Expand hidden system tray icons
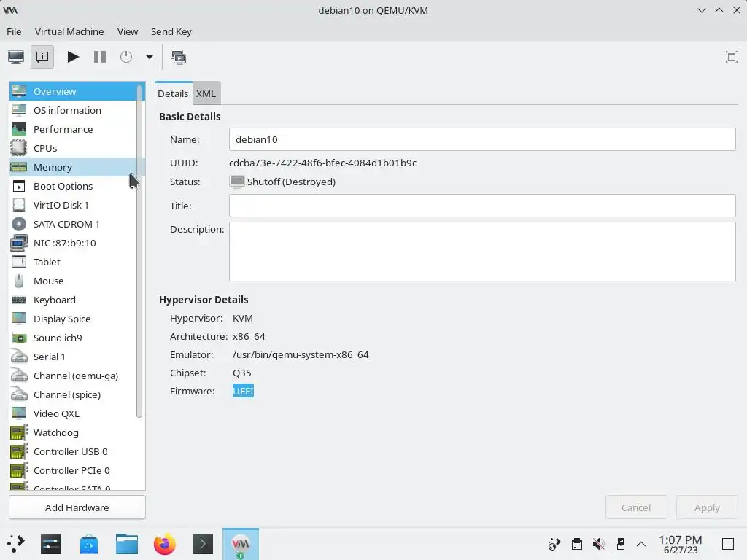The image size is (747, 560). click(x=641, y=544)
